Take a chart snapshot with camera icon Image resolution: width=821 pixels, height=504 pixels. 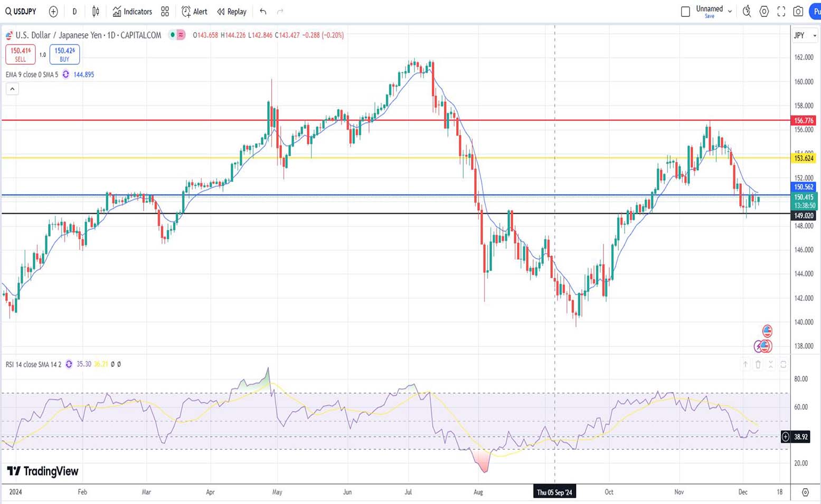click(798, 12)
